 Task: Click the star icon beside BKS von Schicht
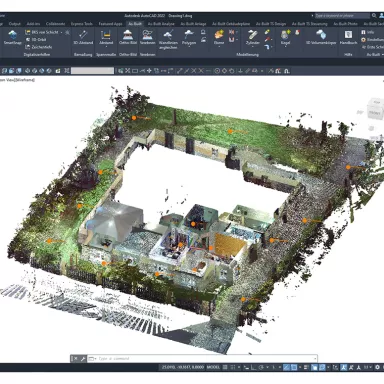click(67, 32)
